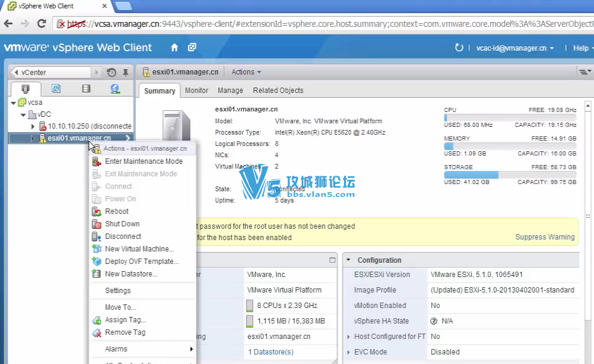The image size is (594, 364).
Task: Open the Related Objects tab
Action: [278, 91]
